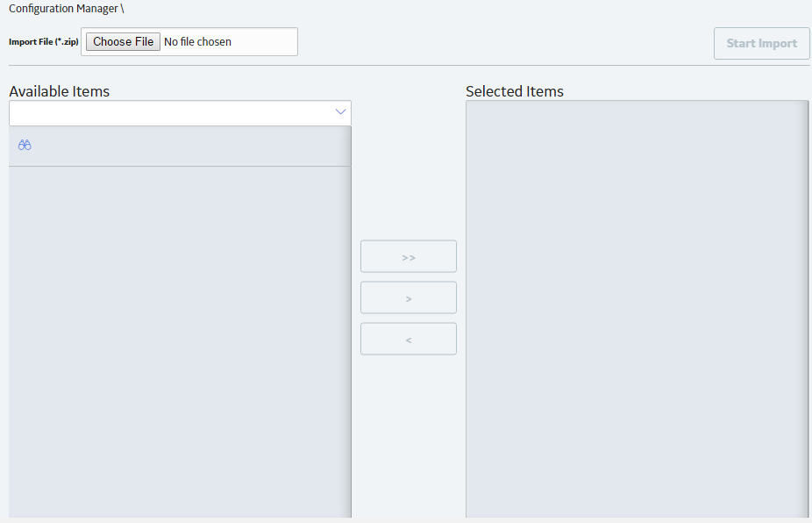Image resolution: width=812 pixels, height=523 pixels.
Task: Click the right edge of Selected Items panel
Action: pyautogui.click(x=807, y=309)
